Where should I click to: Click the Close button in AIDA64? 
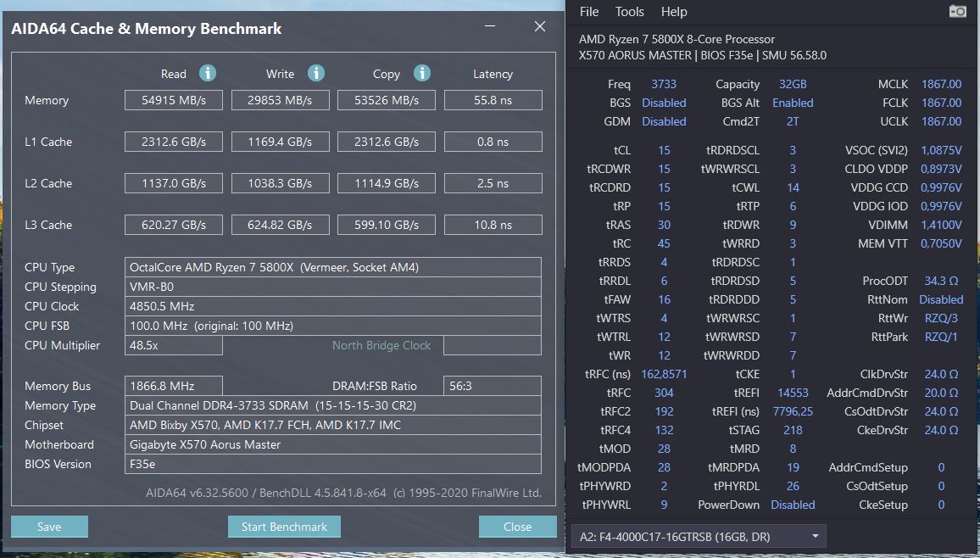pos(517,526)
